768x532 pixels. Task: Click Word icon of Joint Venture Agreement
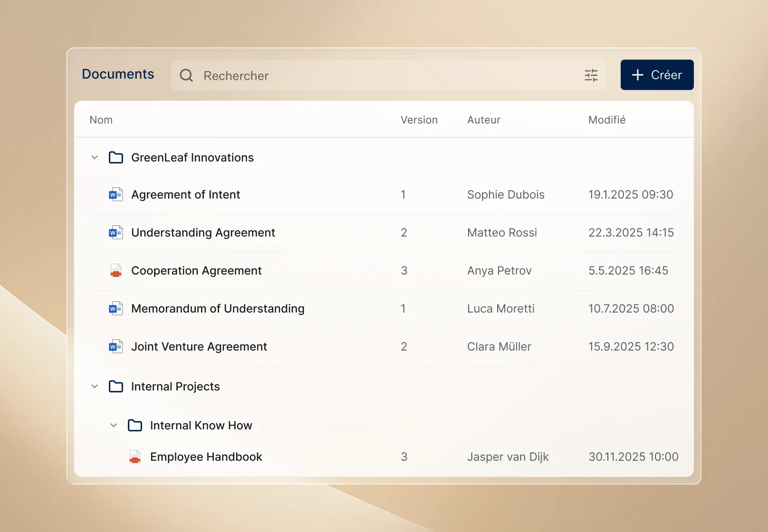(116, 347)
